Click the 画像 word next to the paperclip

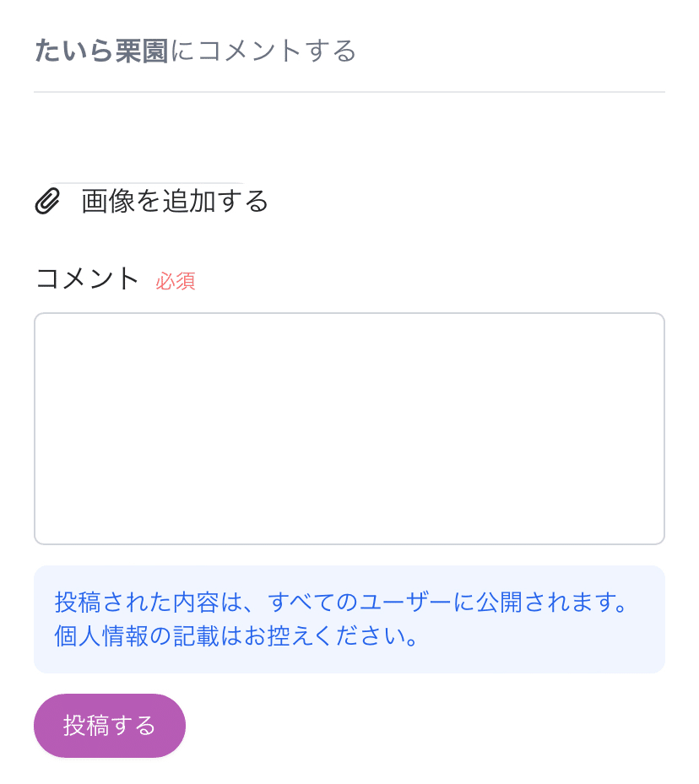tap(108, 201)
